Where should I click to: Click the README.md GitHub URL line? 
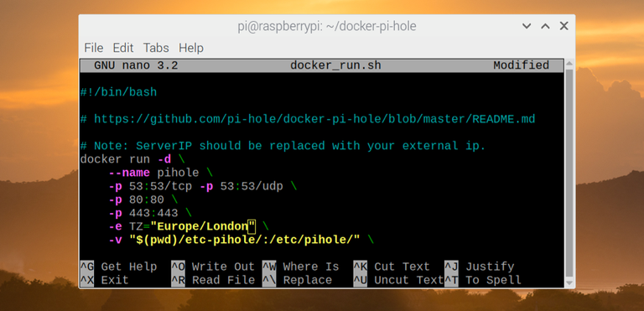[x=308, y=119]
